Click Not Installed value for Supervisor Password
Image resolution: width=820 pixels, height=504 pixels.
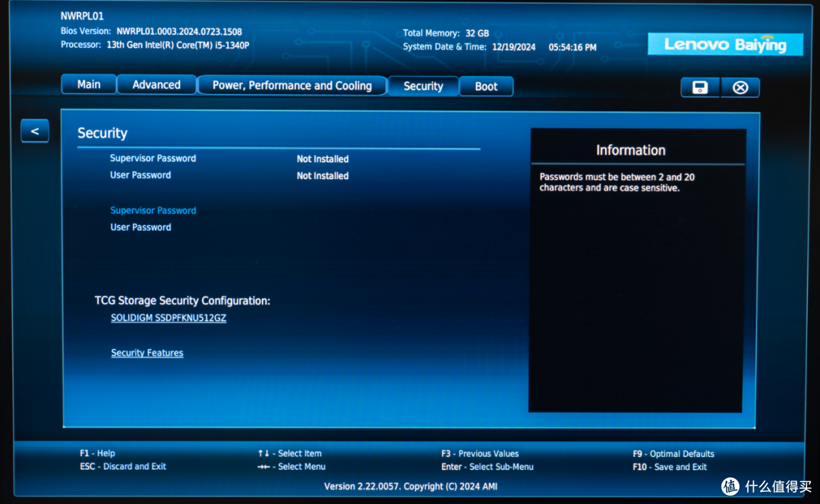pyautogui.click(x=323, y=159)
